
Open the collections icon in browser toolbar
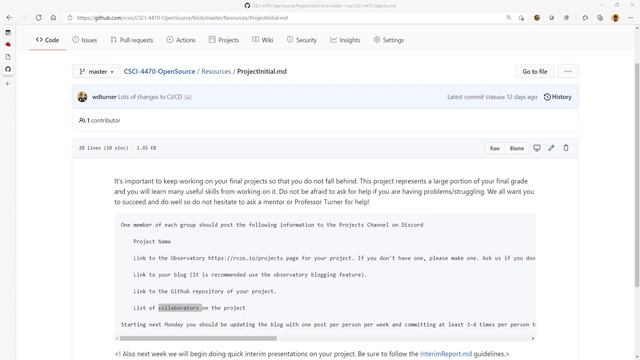[600, 18]
